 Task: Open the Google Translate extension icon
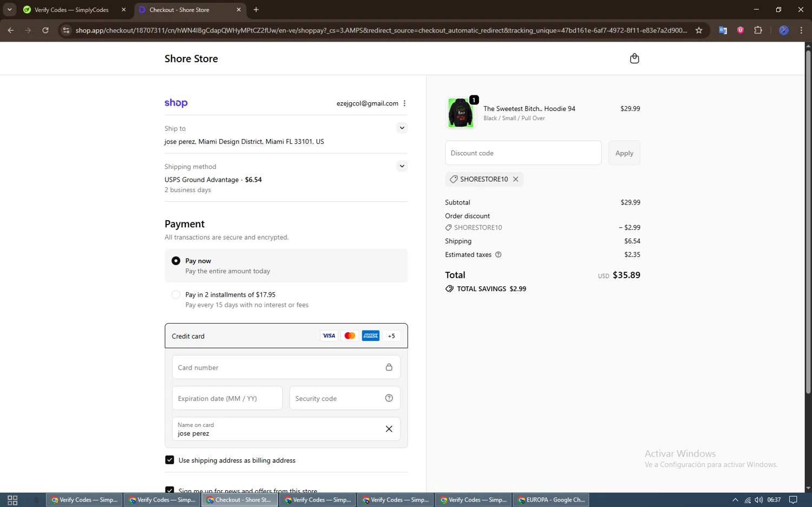[723, 30]
